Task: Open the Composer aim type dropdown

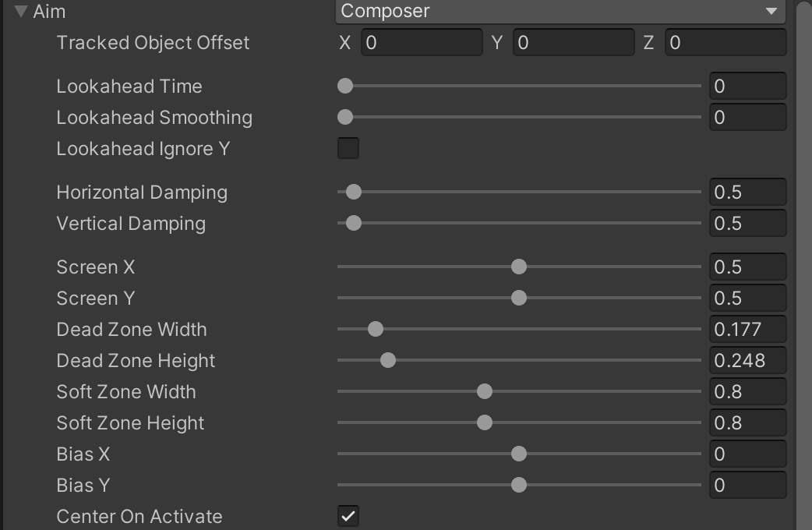Action: [x=561, y=12]
